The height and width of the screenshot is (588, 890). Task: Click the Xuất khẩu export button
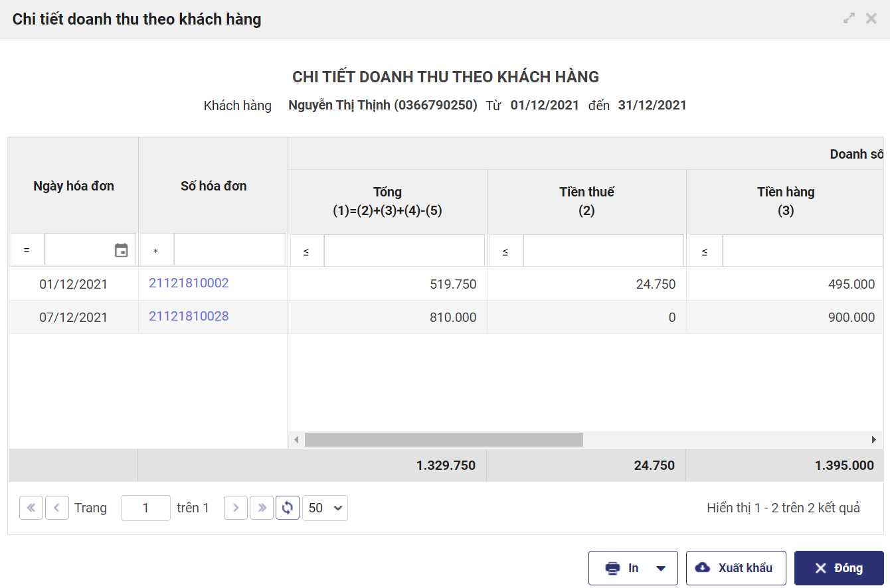[x=736, y=568]
